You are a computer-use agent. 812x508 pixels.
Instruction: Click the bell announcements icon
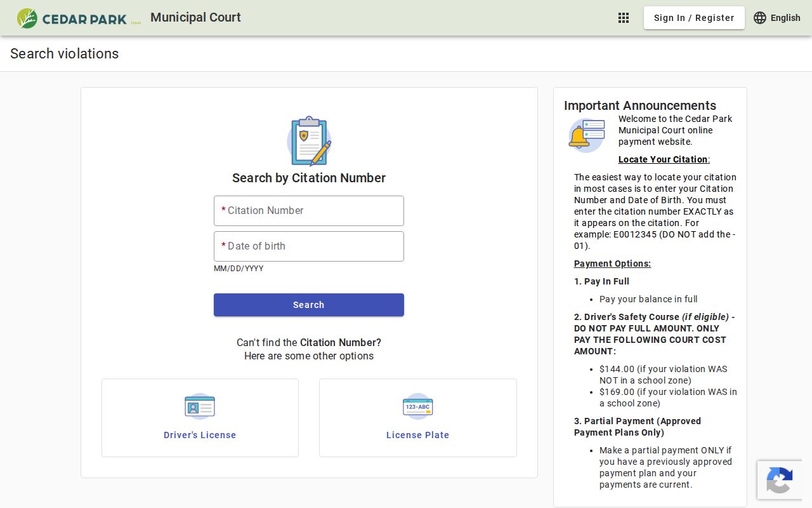tap(586, 135)
